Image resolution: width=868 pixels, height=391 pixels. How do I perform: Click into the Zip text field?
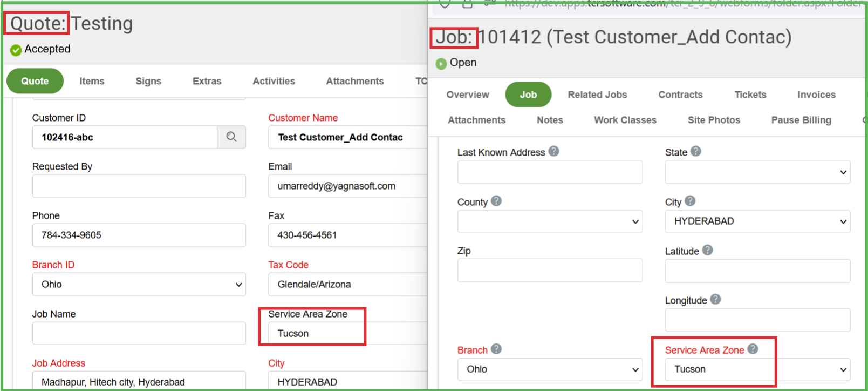(x=550, y=271)
